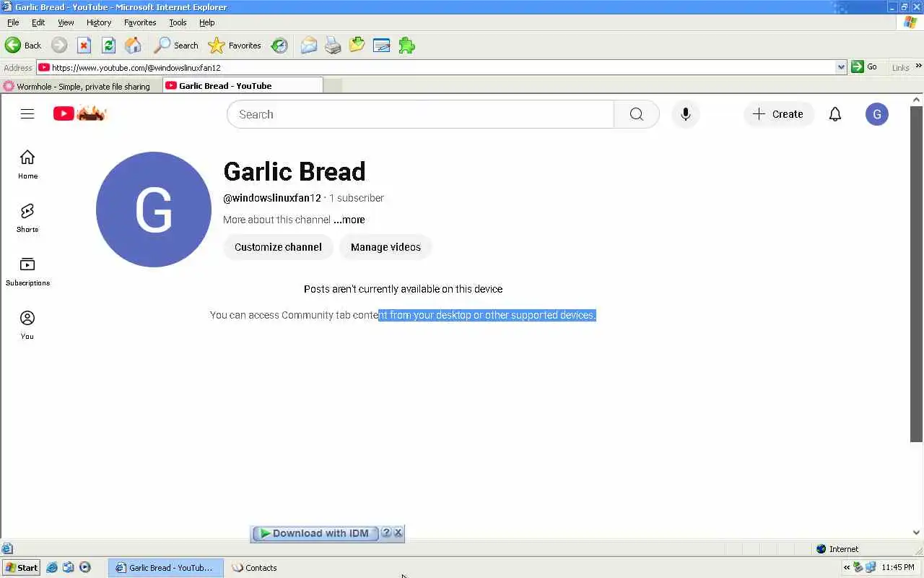This screenshot has height=578, width=924.
Task: Open the History clock toolbar icon
Action: pyautogui.click(x=279, y=46)
